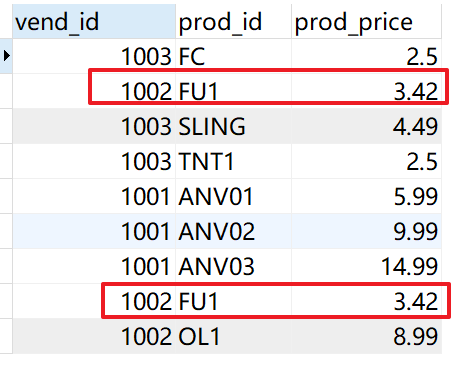This screenshot has height=368, width=455.
Task: Select the TNT1 product cell
Action: coord(233,161)
